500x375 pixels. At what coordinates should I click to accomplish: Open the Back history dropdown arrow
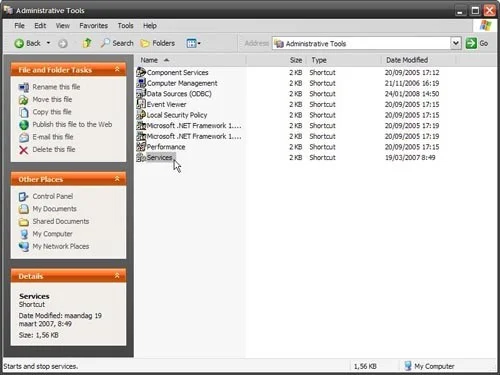pyautogui.click(x=48, y=43)
